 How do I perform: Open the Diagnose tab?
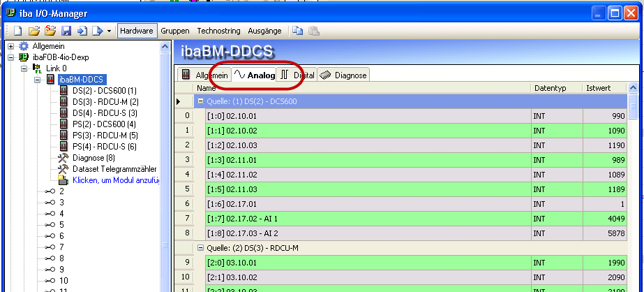click(343, 75)
